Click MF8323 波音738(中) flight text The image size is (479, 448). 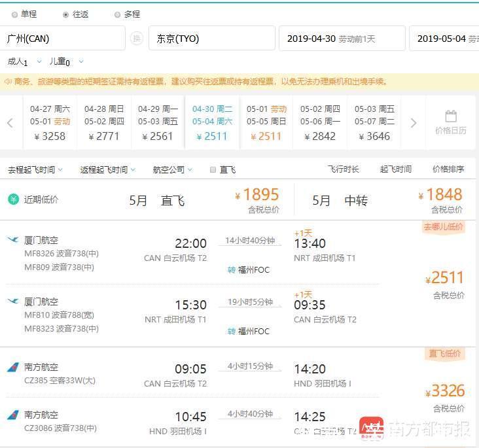coord(62,328)
